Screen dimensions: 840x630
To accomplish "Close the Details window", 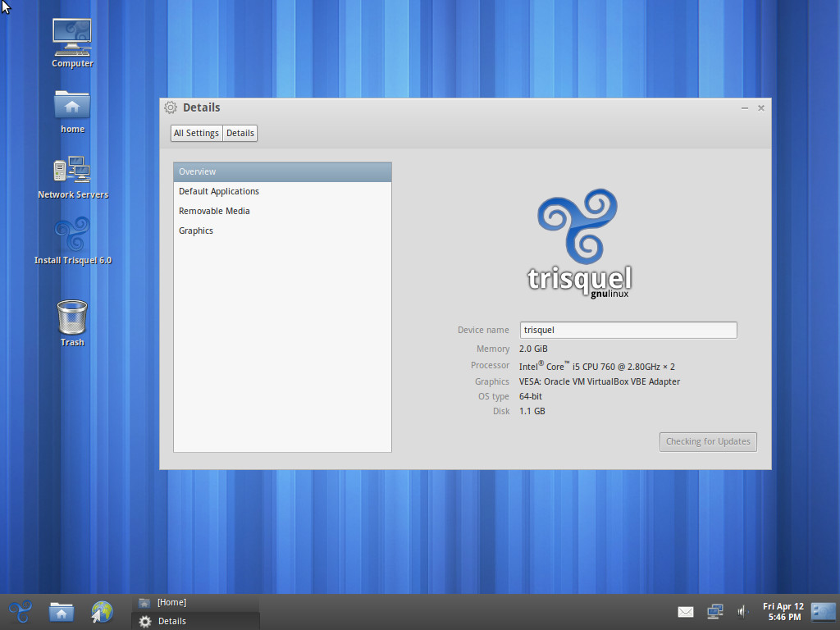I will (760, 108).
